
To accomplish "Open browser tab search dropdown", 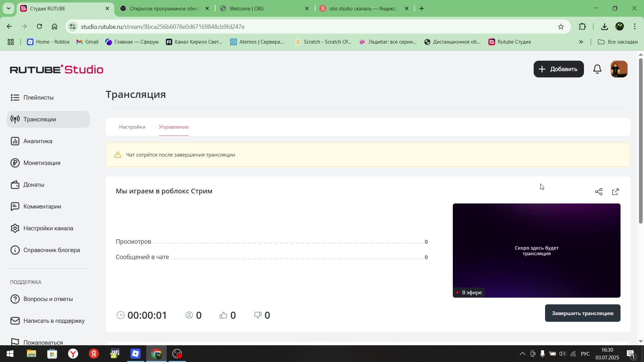I will [8, 8].
